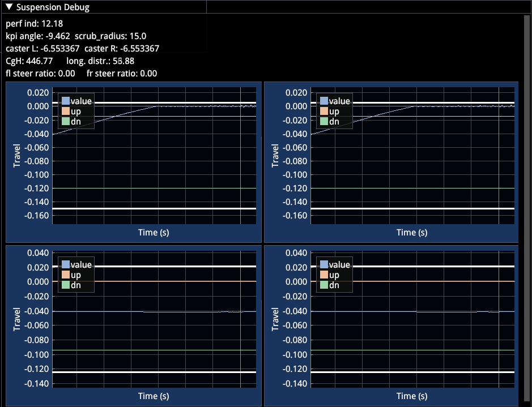Image resolution: width=532 pixels, height=407 pixels.
Task: Click the Time (s) axis label of the upper-right plot
Action: (x=412, y=233)
